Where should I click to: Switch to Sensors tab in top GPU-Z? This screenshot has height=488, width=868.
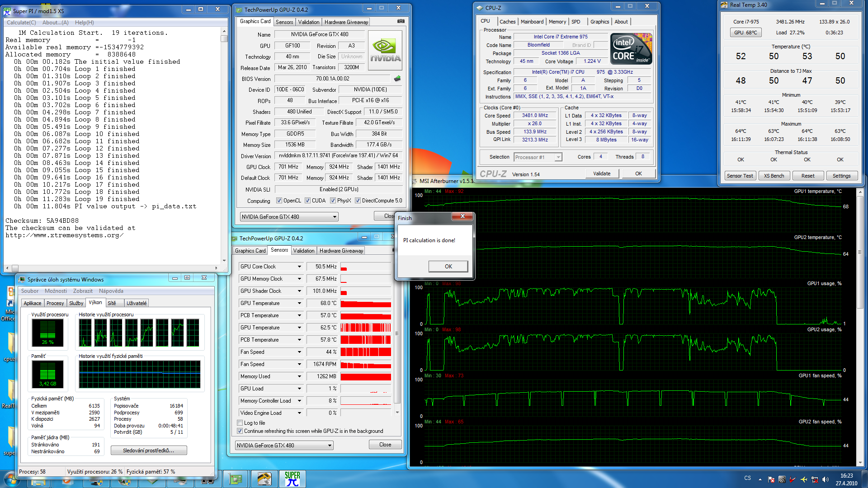(x=284, y=22)
